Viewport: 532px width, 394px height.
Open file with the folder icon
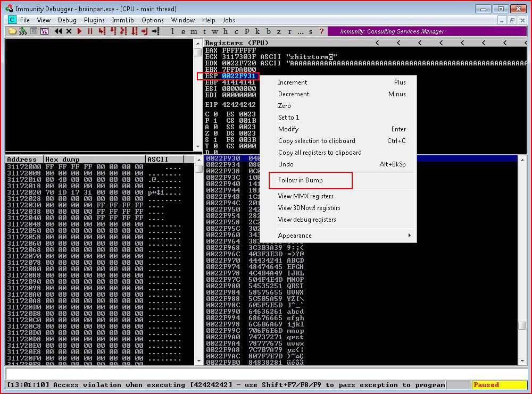[13, 31]
